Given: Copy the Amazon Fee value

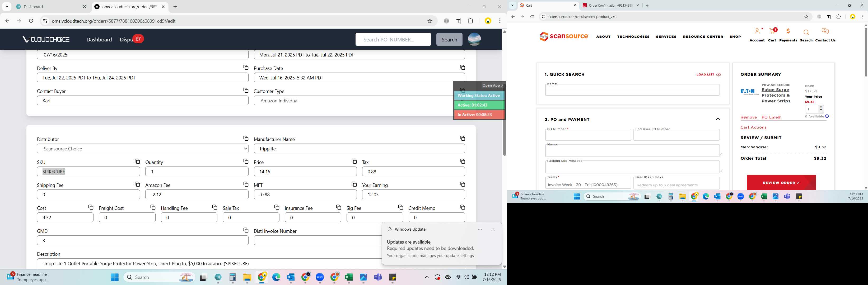Looking at the screenshot, I should click(246, 184).
